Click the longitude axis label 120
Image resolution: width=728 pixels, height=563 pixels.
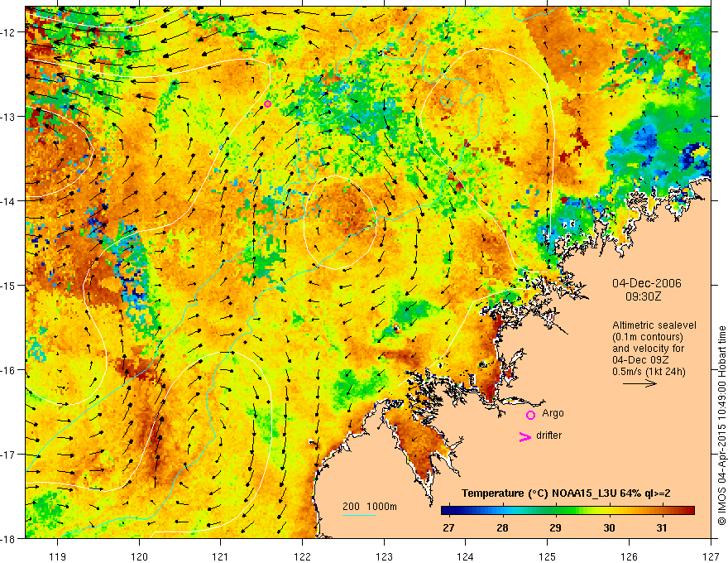click(139, 556)
